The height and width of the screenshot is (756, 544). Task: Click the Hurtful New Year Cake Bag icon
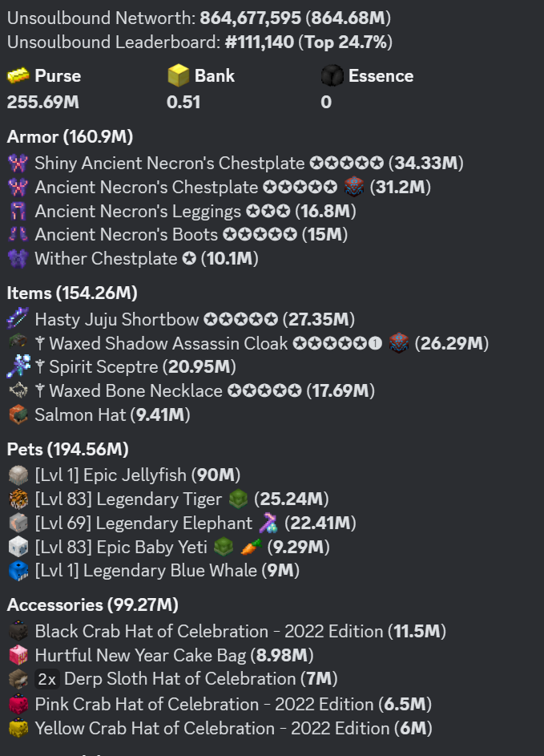click(x=18, y=655)
